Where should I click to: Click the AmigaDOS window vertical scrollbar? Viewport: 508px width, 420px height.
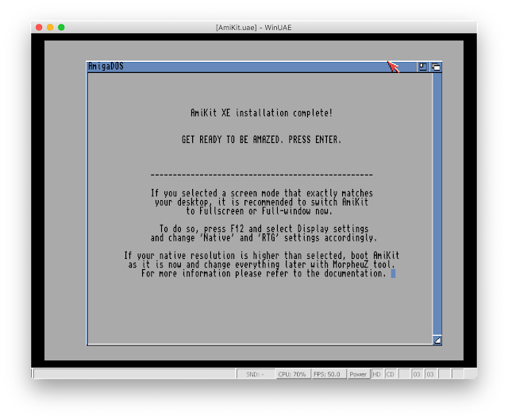point(437,204)
